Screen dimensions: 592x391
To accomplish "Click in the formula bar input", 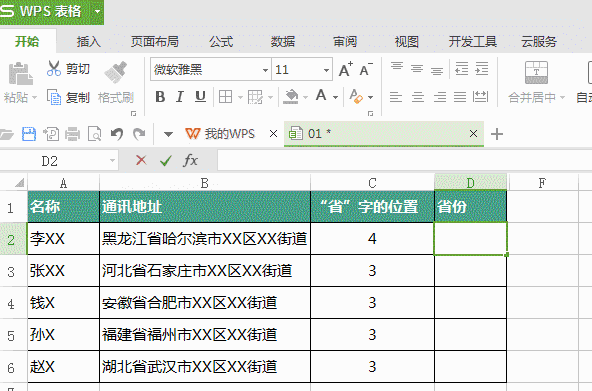I will tap(405, 161).
